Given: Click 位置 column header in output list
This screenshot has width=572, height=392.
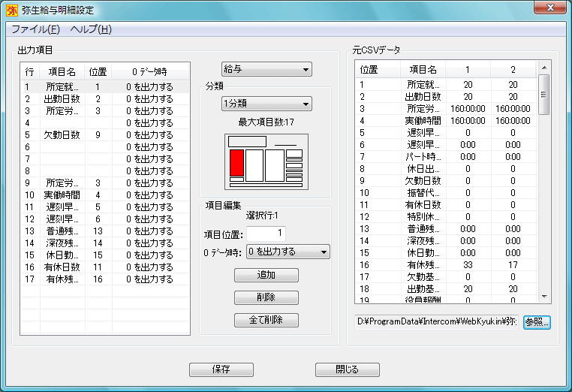Looking at the screenshot, I should coord(98,71).
